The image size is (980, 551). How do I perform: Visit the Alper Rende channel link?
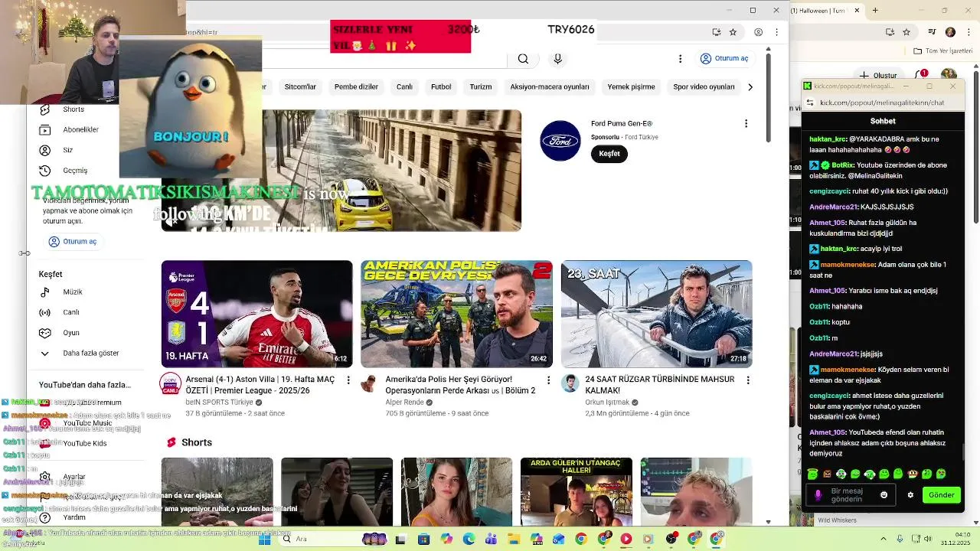(404, 402)
